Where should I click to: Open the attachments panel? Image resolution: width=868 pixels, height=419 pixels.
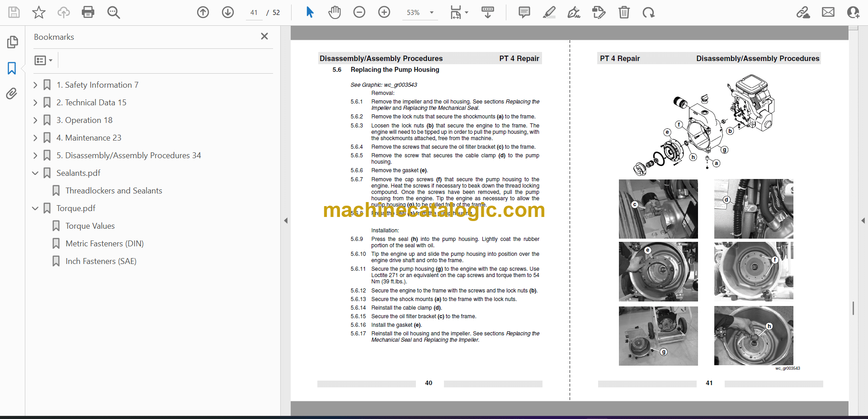[x=12, y=94]
